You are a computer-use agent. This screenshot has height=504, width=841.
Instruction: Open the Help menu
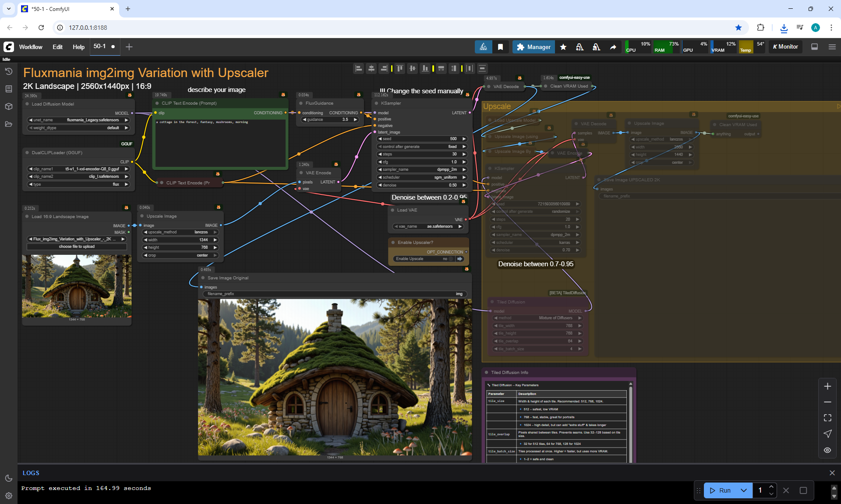[x=78, y=47]
